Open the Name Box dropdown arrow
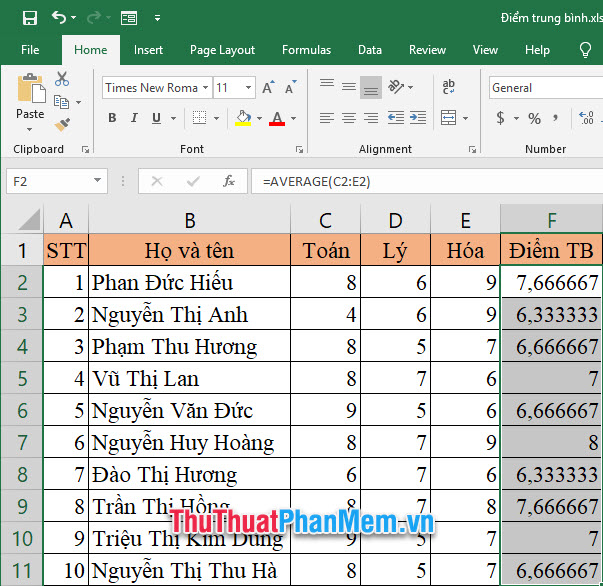603x586 pixels. (x=98, y=180)
